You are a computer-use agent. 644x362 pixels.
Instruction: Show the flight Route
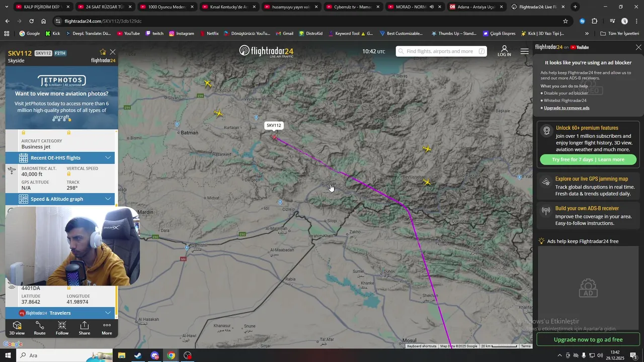point(39,328)
